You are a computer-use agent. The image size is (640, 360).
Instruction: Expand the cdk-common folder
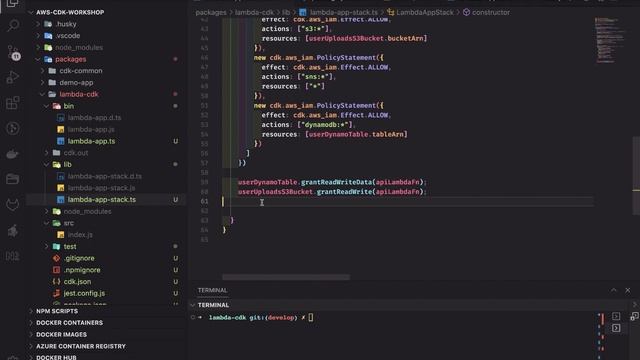click(42, 71)
